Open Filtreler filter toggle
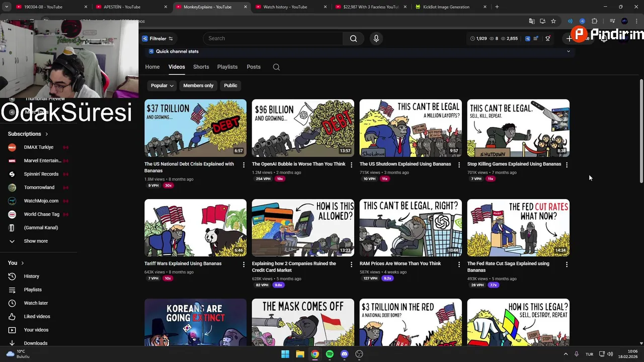This screenshot has height=362, width=644. tap(157, 39)
